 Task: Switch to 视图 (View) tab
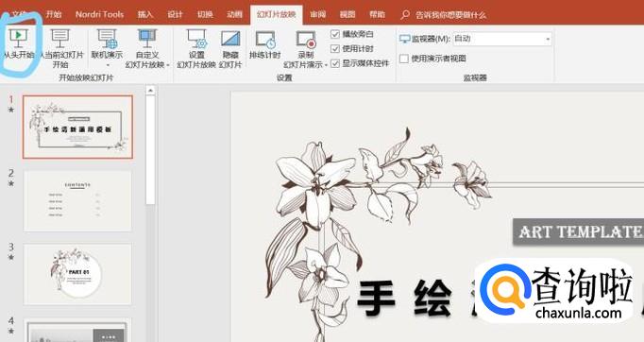coord(347,14)
